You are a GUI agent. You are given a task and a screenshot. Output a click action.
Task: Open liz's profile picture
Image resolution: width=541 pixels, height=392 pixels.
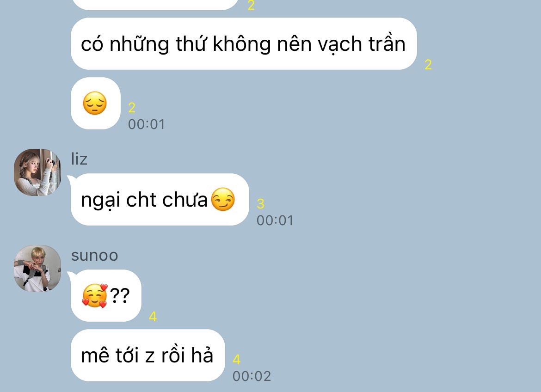[37, 172]
